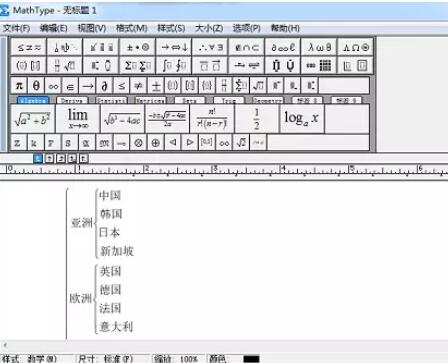
Task: Insert the right-pointing triangle symbol ▷
Action: coord(190,143)
